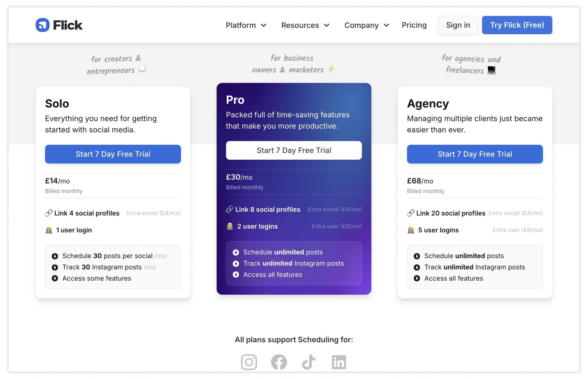Click the Pro plan heading

click(x=235, y=100)
